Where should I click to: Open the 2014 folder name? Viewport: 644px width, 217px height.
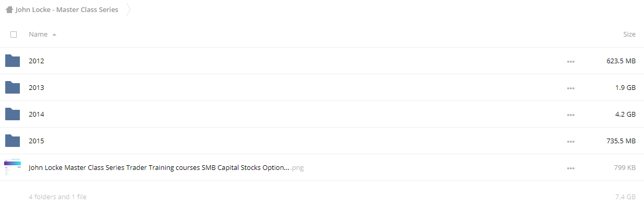(37, 114)
